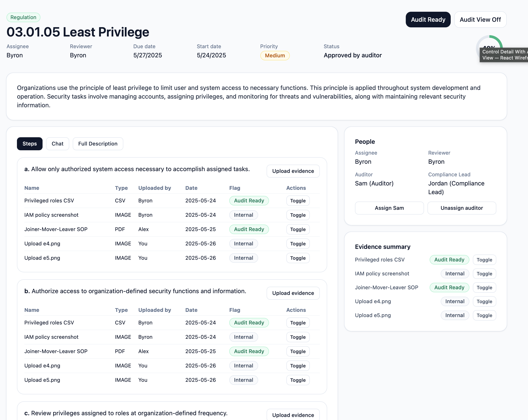Upload evidence for step b
Viewport: 528px width, 420px height.
click(x=293, y=293)
